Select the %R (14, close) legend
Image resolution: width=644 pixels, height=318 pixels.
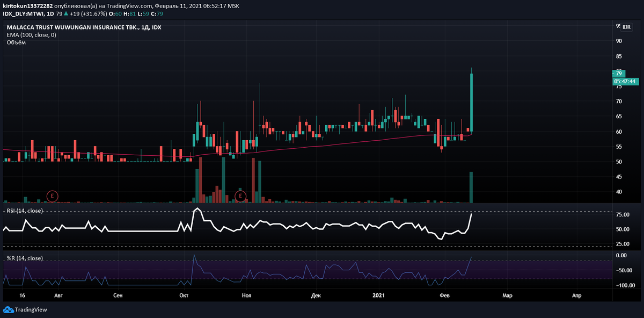25,258
